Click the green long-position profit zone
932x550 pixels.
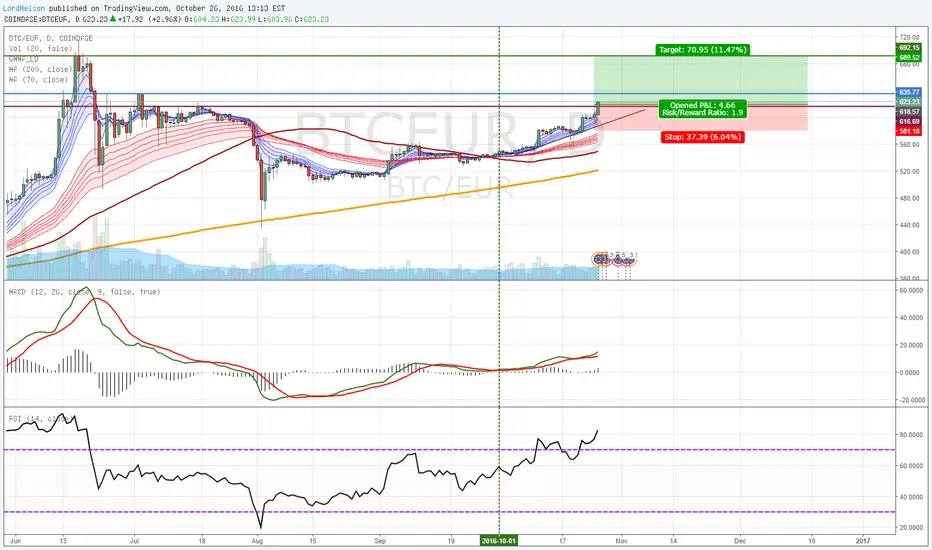coord(701,81)
